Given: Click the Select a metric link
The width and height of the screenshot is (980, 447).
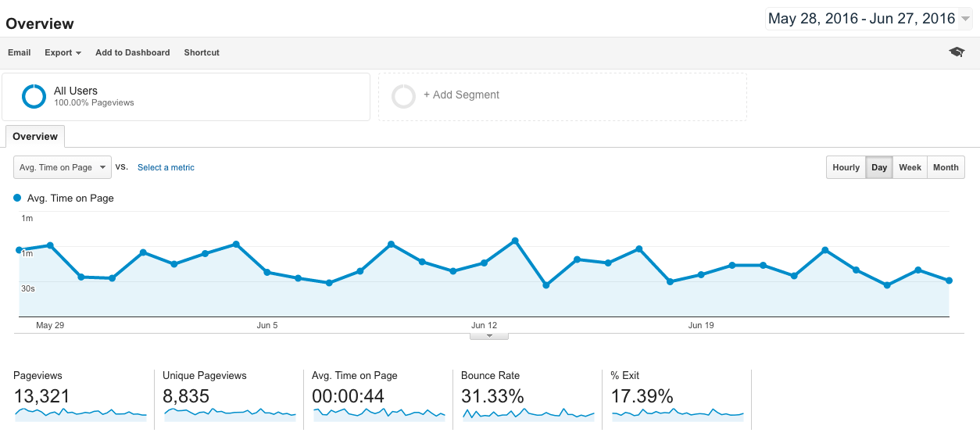Looking at the screenshot, I should pos(166,167).
